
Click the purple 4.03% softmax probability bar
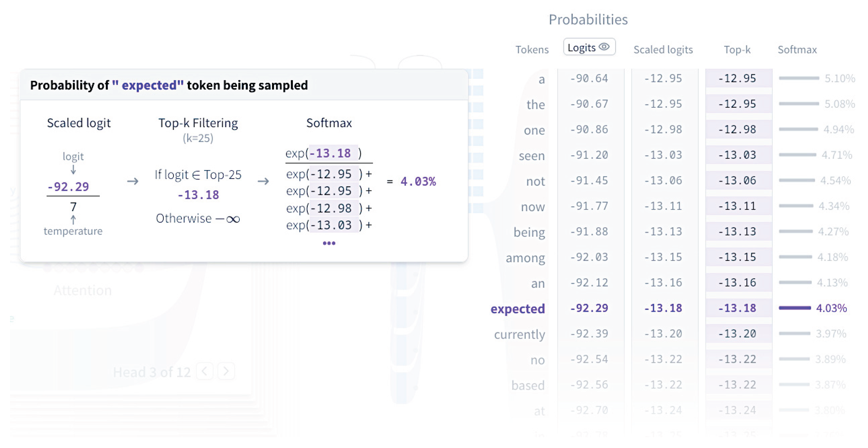coord(794,308)
